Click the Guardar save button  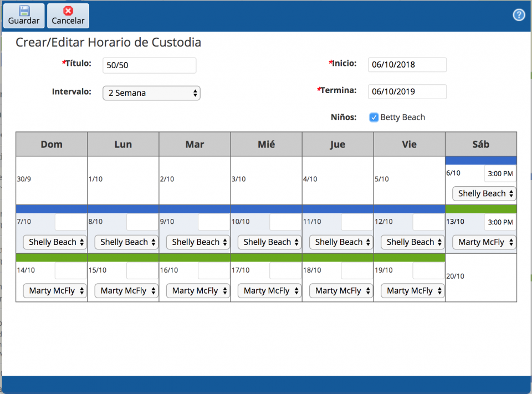point(24,16)
